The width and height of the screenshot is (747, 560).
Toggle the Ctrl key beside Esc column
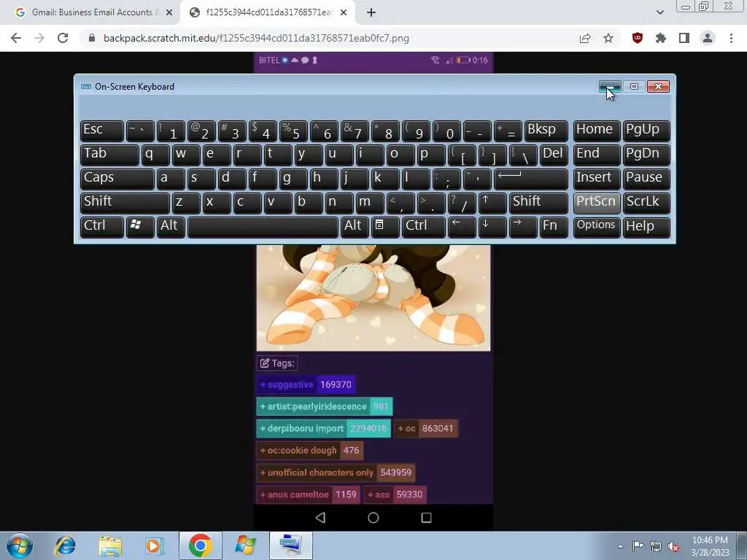click(x=102, y=227)
